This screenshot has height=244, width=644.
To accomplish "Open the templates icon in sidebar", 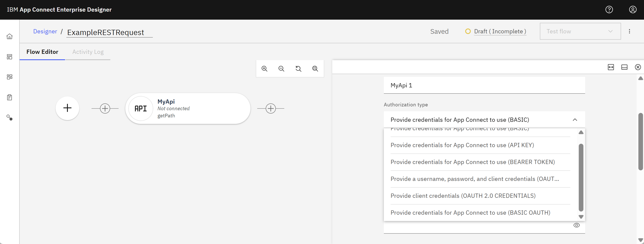I will point(10,57).
